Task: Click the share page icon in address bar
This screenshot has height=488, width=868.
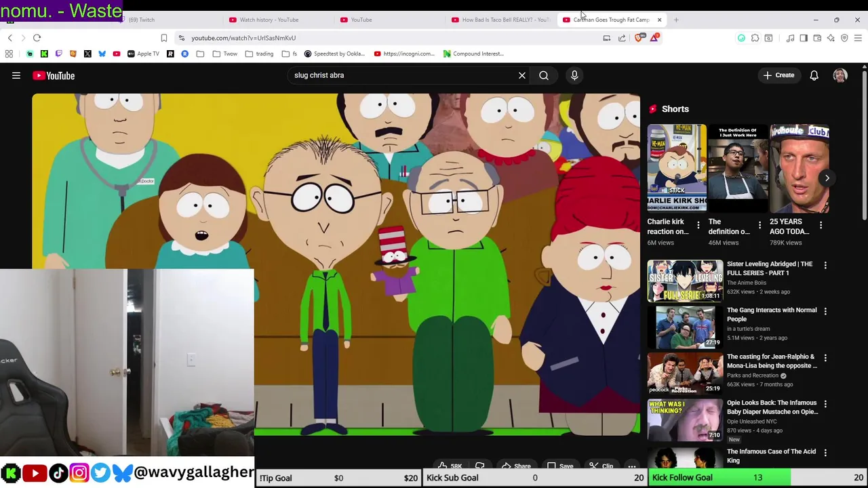Action: (x=622, y=38)
